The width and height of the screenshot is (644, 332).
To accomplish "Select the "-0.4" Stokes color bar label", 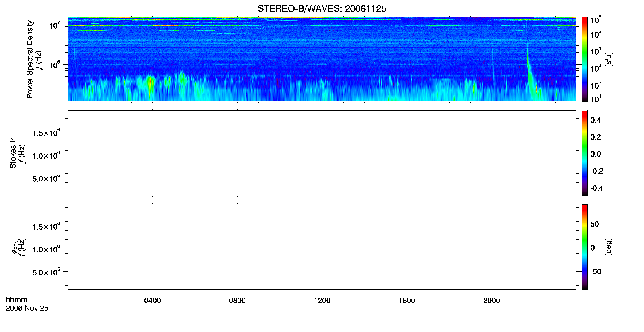I will [x=597, y=188].
